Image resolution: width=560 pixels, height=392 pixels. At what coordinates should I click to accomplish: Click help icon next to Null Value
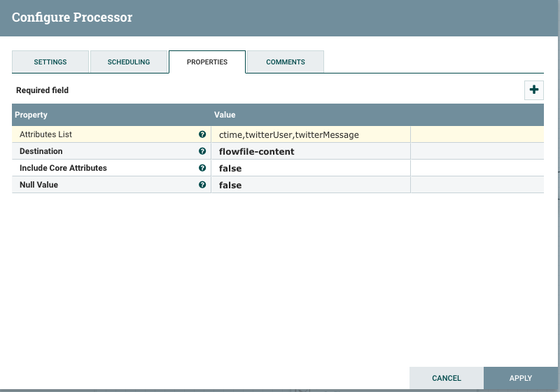tap(202, 185)
